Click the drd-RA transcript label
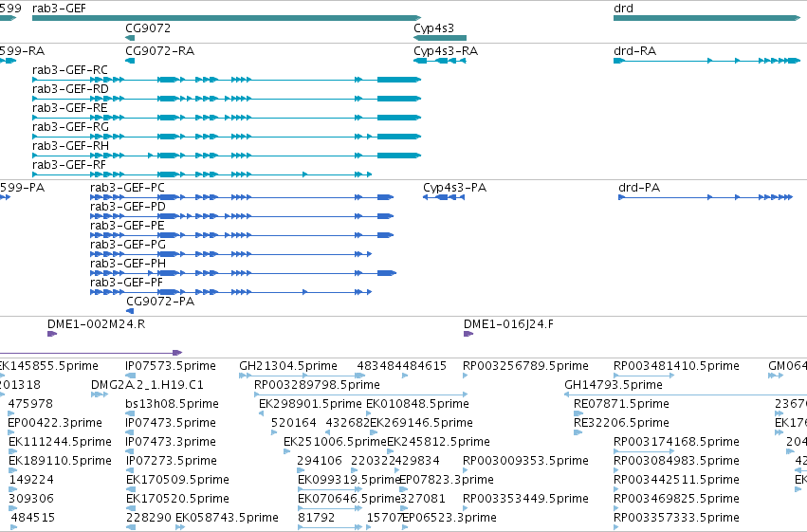 coord(635,51)
